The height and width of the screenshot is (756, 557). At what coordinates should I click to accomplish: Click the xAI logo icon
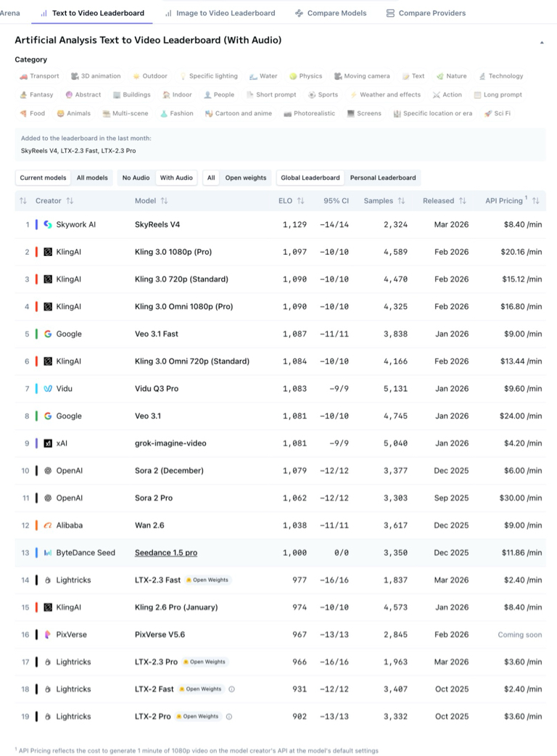point(48,443)
